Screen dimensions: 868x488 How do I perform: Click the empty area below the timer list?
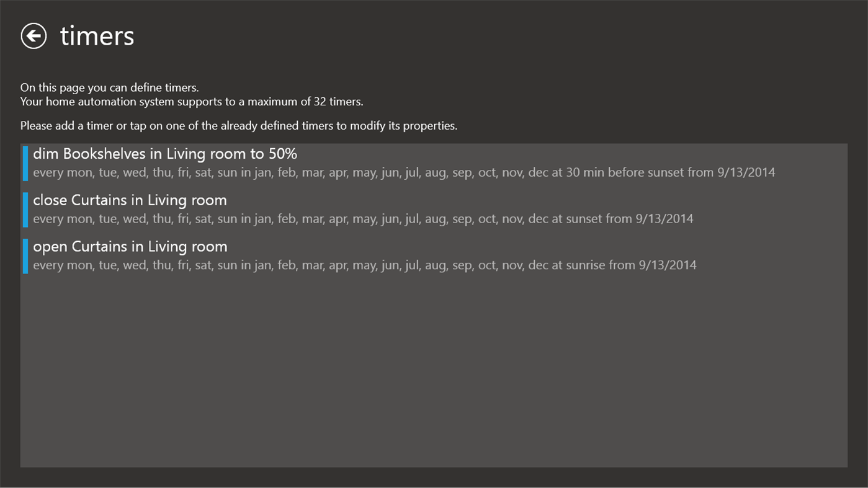click(x=434, y=372)
